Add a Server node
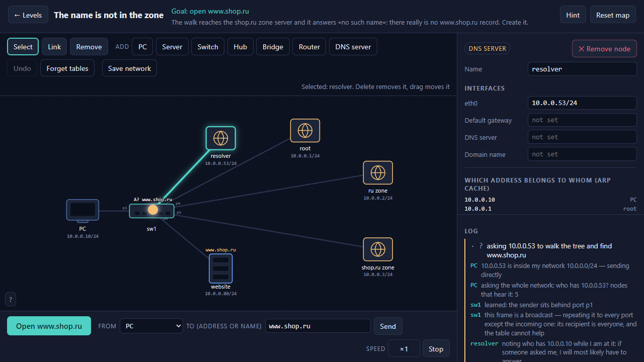 pos(172,47)
